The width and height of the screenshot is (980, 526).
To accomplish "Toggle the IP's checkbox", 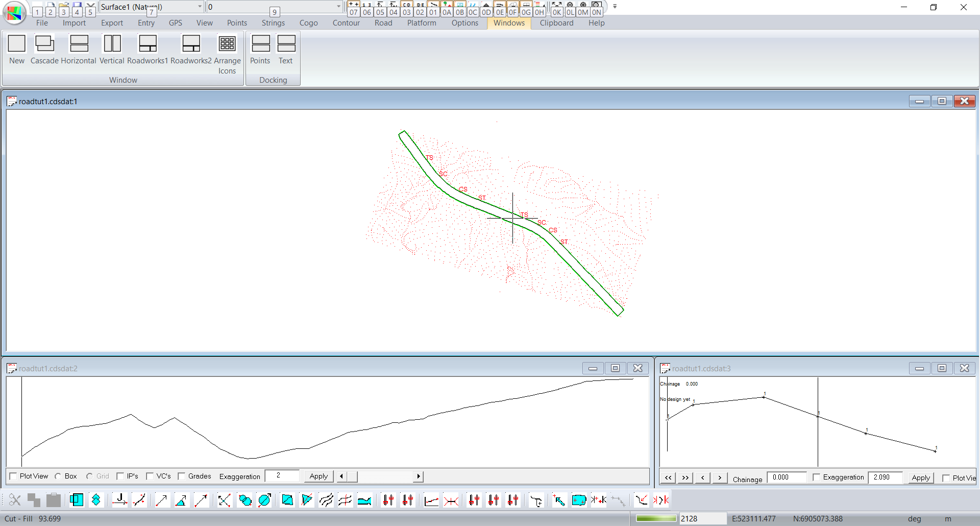I will coord(120,476).
